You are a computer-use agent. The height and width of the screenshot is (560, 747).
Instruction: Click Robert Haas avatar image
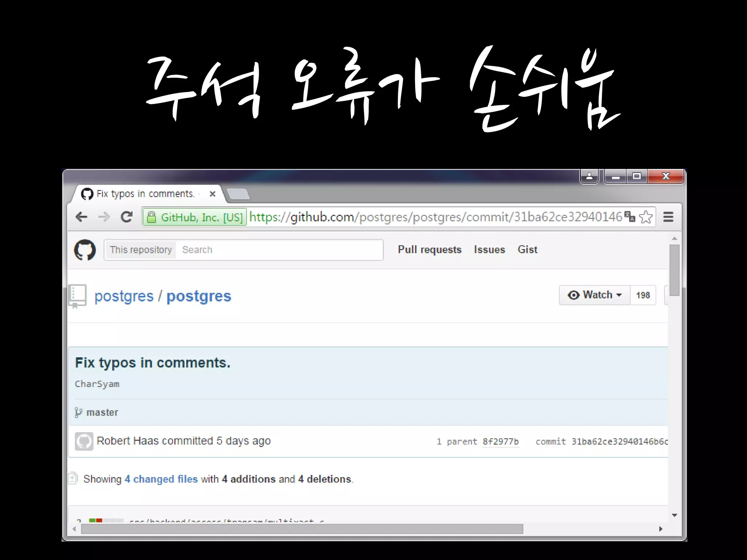(x=84, y=442)
